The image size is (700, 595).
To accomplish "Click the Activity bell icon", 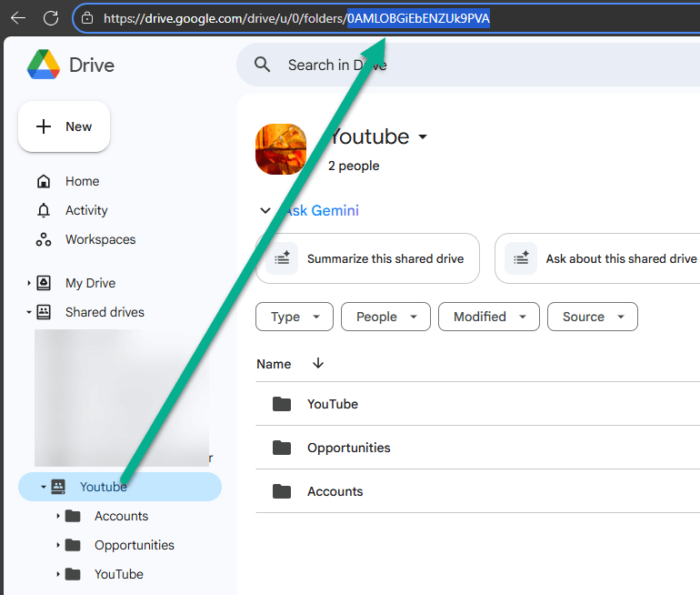I will (44, 210).
